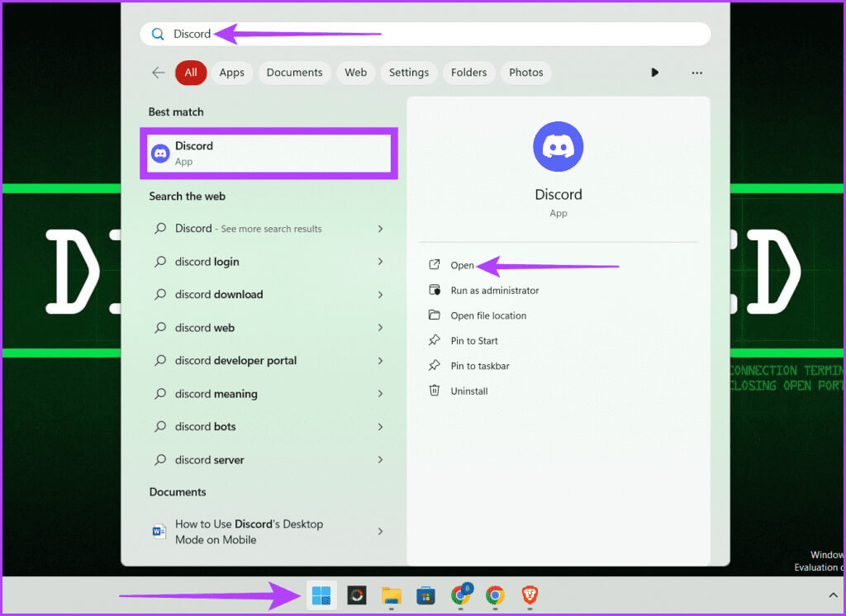
Task: Expand the 'discord server' suggestion chevron
Action: [380, 460]
